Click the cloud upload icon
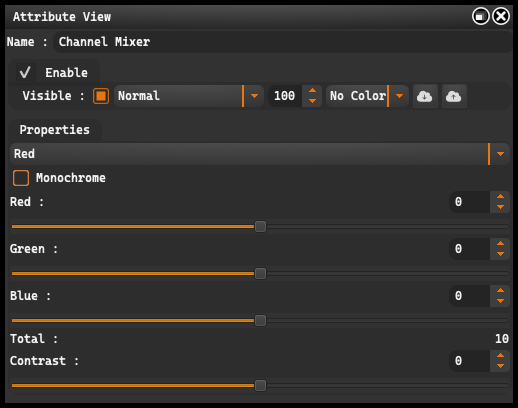Image resolution: width=518 pixels, height=408 pixels. pos(454,96)
